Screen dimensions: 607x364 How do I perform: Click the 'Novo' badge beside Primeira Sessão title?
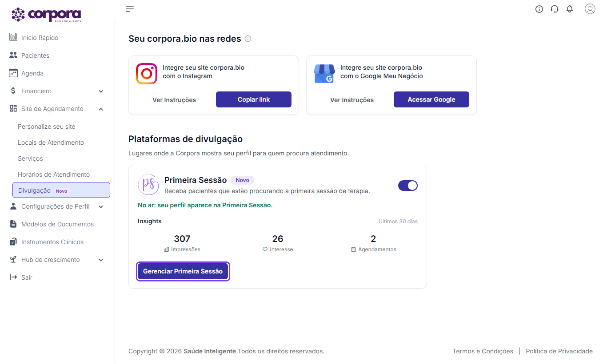[242, 180]
